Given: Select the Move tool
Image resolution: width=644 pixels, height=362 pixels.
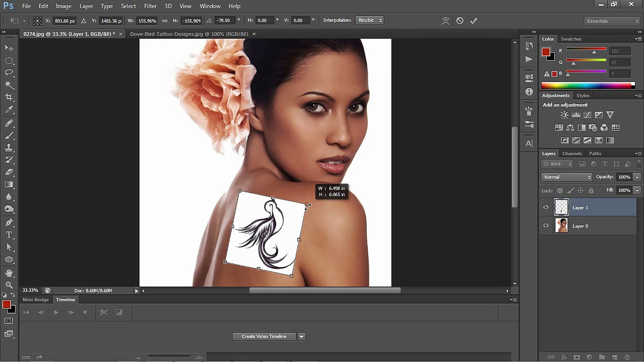Looking at the screenshot, I should tap(9, 48).
